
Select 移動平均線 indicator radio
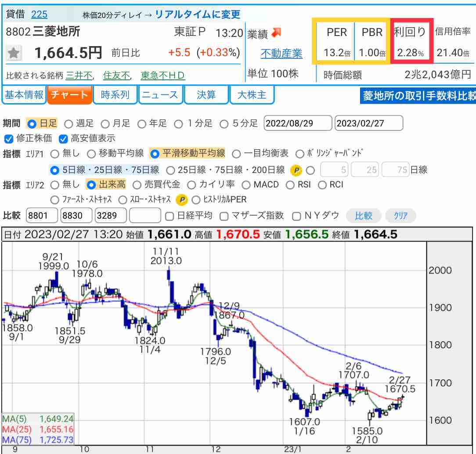coord(91,154)
